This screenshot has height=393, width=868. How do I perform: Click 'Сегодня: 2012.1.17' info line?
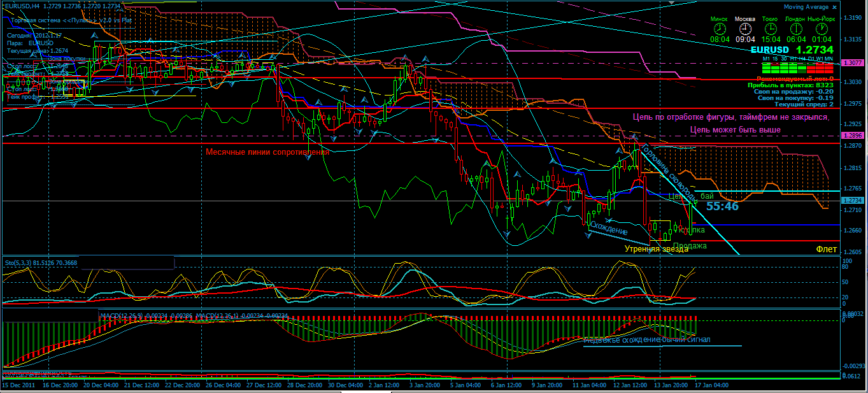point(34,35)
